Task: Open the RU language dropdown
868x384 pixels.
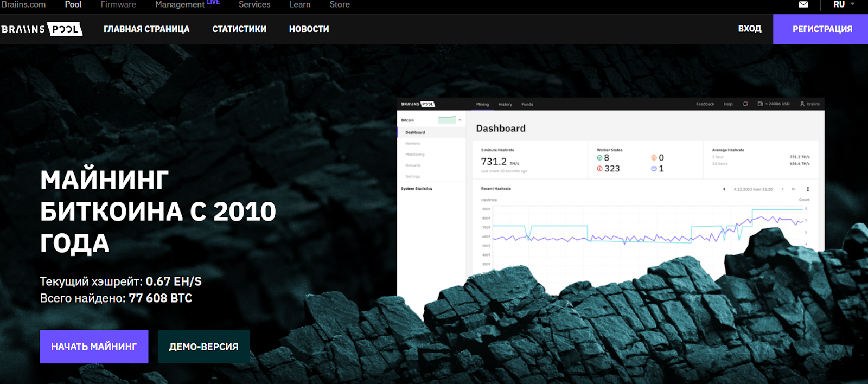Action: point(844,4)
